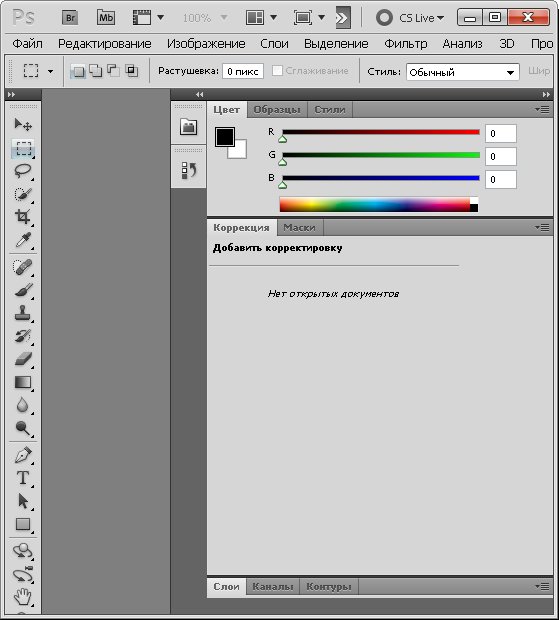The height and width of the screenshot is (620, 559).
Task: Open the Анализ menu
Action: (x=462, y=43)
